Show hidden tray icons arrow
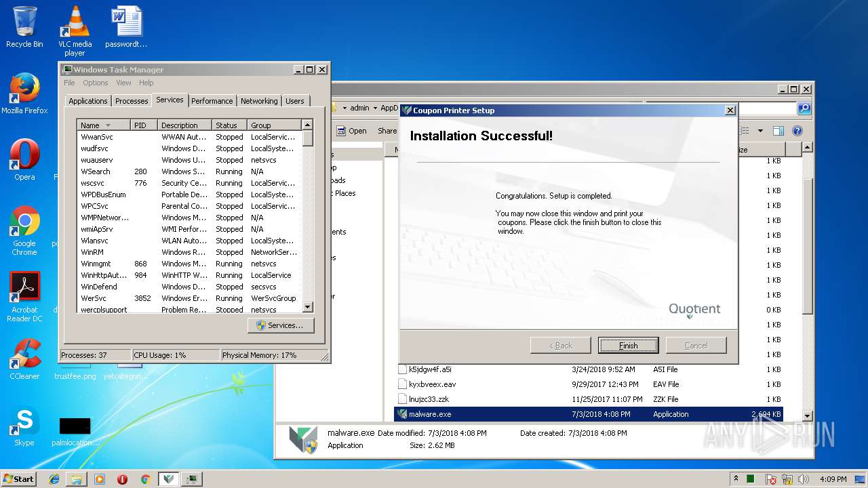The image size is (868, 488). pyautogui.click(x=736, y=479)
